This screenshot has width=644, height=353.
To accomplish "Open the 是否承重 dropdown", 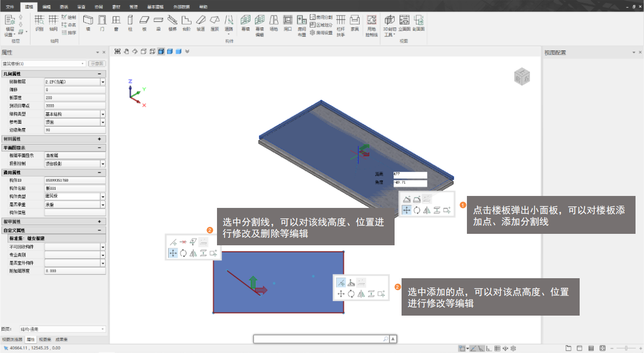I will click(x=103, y=205).
